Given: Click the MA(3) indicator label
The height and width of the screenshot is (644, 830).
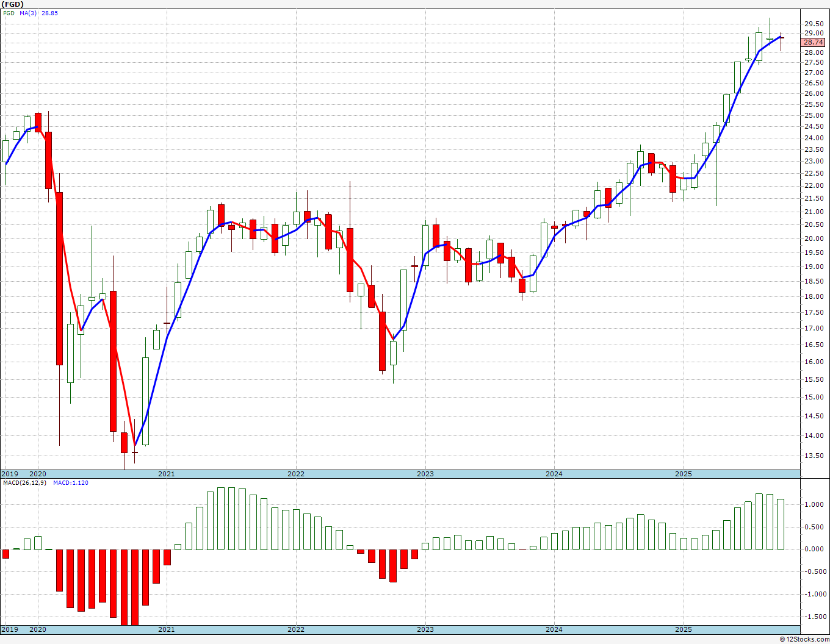Looking at the screenshot, I should (28, 13).
